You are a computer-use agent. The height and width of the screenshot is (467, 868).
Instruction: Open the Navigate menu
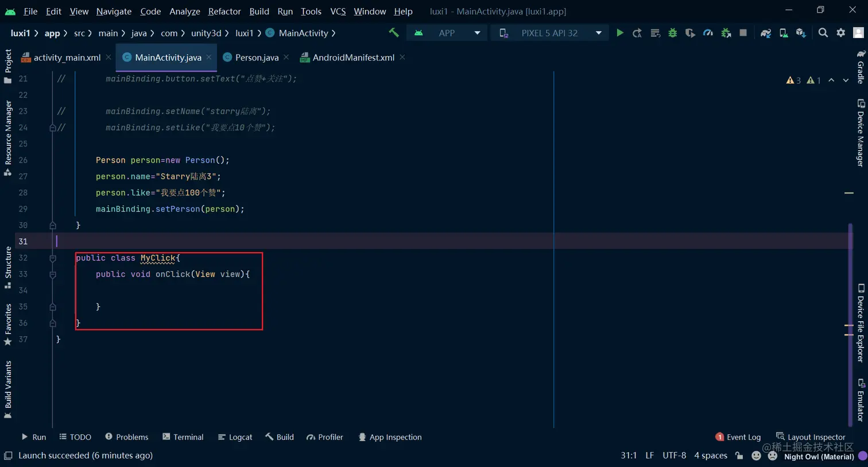114,11
